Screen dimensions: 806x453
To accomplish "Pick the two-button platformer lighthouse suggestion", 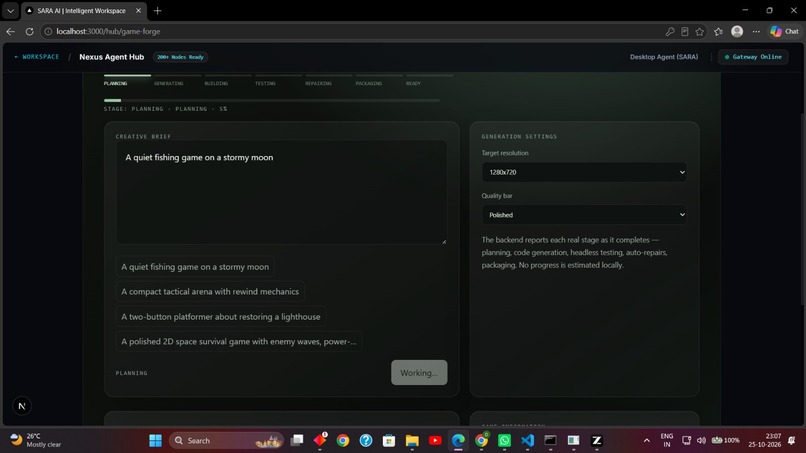I will [x=221, y=317].
